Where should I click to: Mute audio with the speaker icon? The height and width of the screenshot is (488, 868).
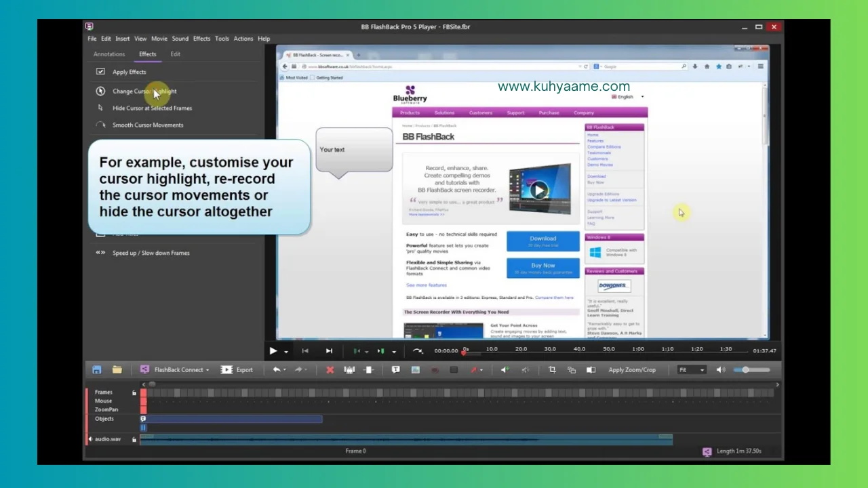[721, 369]
